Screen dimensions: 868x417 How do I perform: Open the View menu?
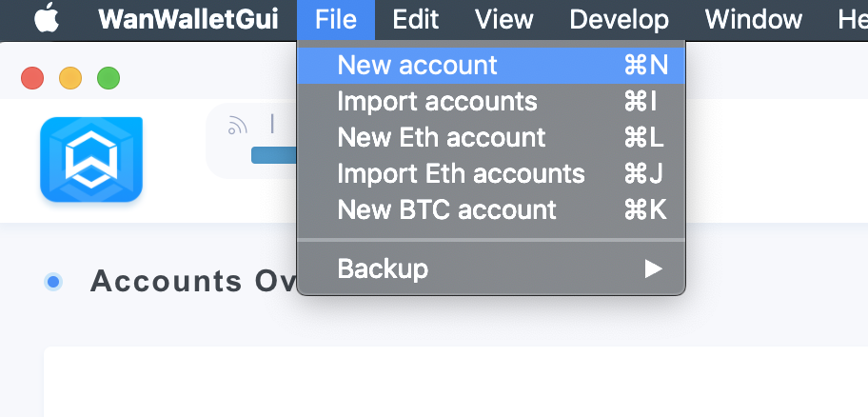coord(503,20)
